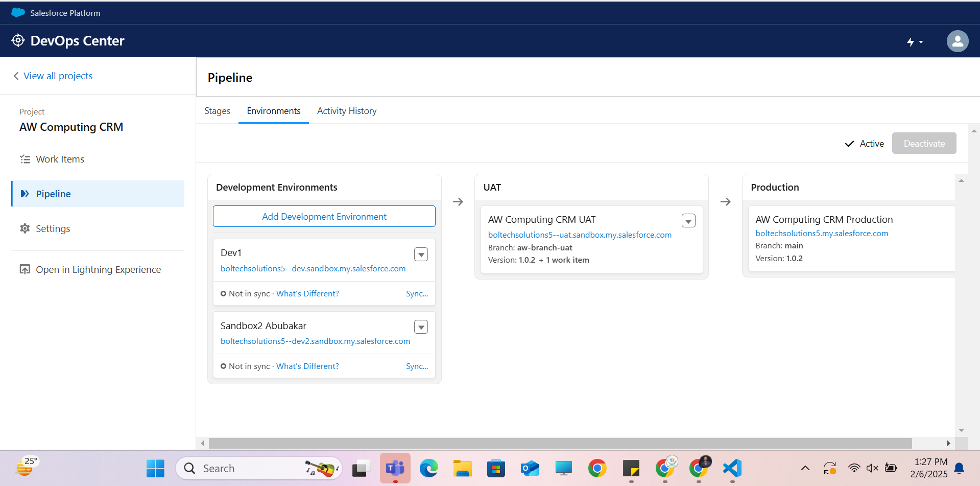
Task: Open the monitor app icon on taskbar
Action: point(563,468)
